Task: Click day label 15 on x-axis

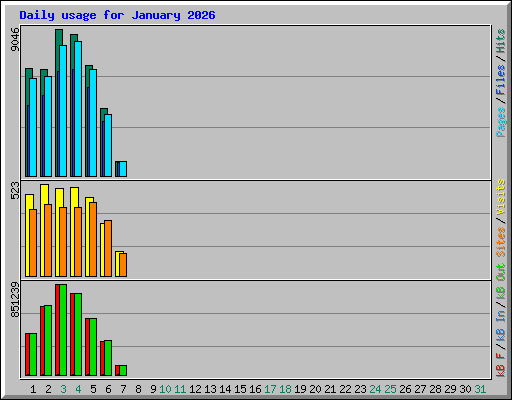Action: pos(240,389)
